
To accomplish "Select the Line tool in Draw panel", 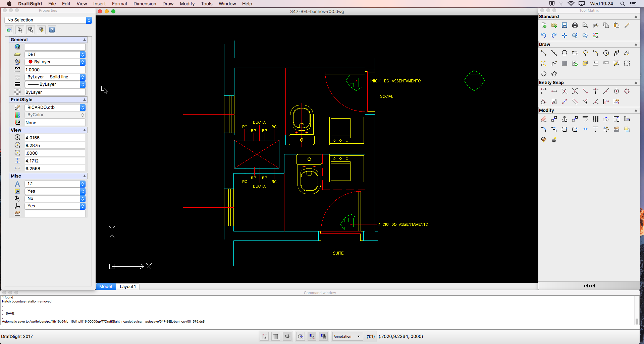I will (543, 53).
